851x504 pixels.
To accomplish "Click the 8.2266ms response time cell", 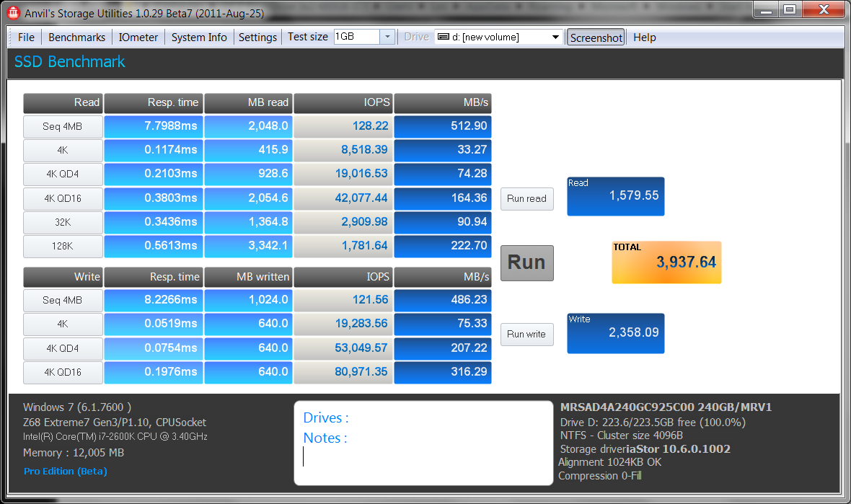I will point(154,300).
